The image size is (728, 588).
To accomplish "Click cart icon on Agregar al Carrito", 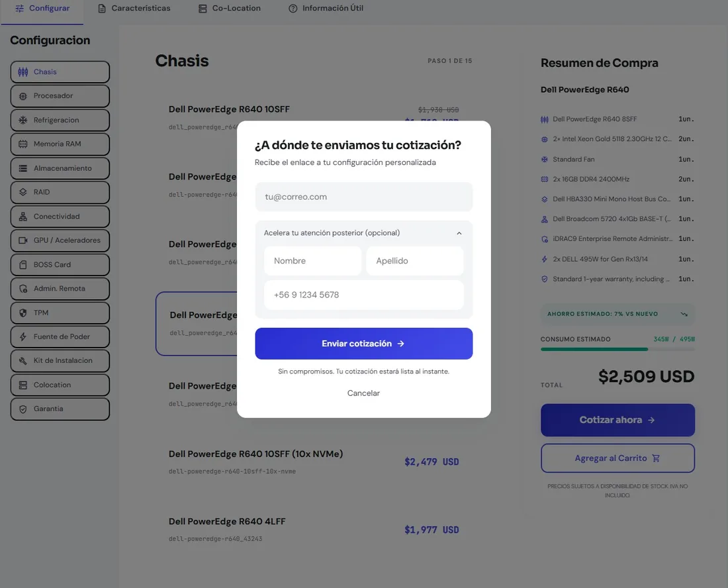I will [x=656, y=458].
